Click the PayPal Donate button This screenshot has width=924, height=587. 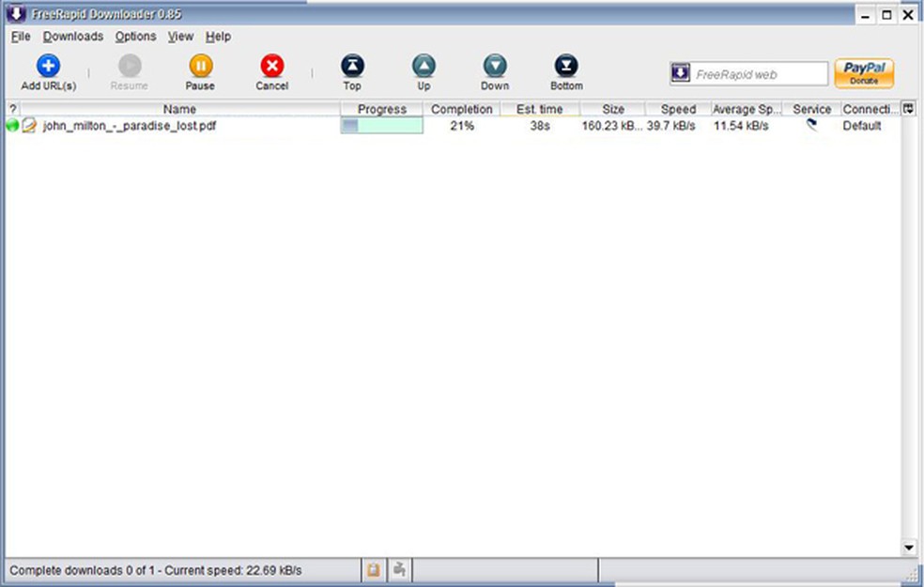click(x=864, y=73)
